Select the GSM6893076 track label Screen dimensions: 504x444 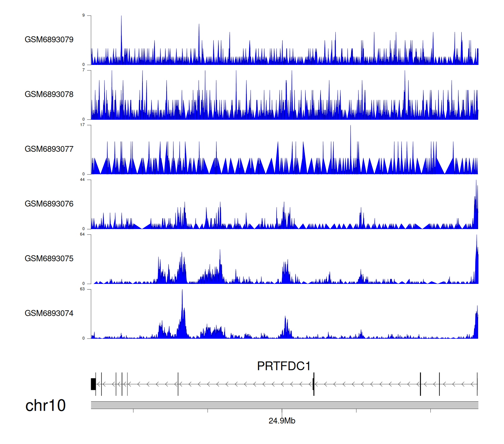pyautogui.click(x=49, y=204)
